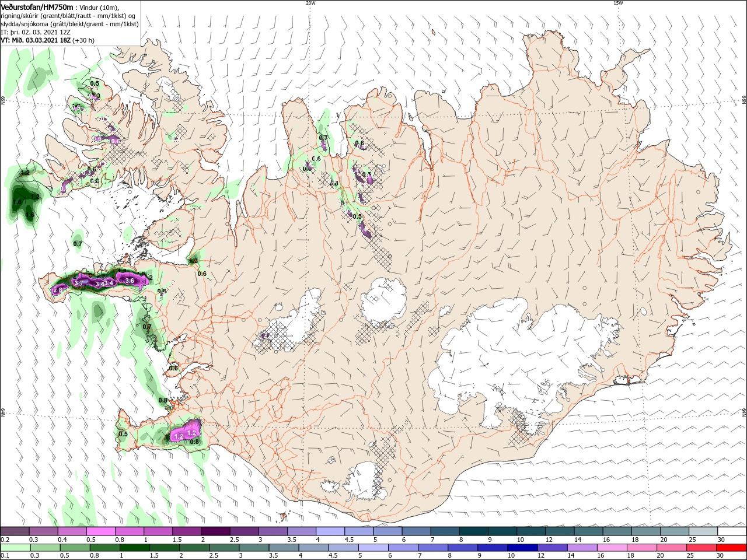Screen dimensions: 747x560
Task: Click the palest green 0.1–0.3 swatch, lower scale
Action: pos(15,548)
